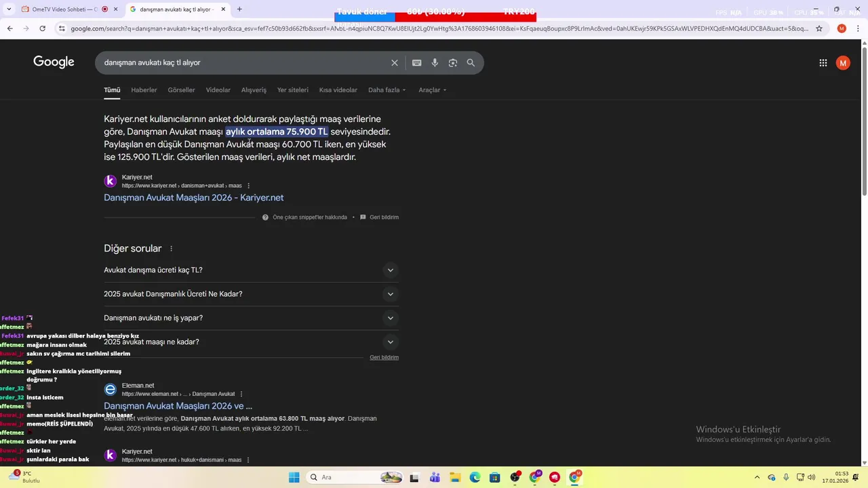
Task: Close the danışman avukatı search tab
Action: point(222,9)
